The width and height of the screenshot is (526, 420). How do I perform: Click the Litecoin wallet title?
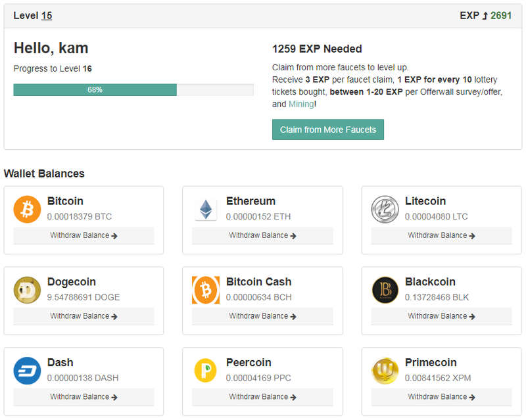click(425, 201)
